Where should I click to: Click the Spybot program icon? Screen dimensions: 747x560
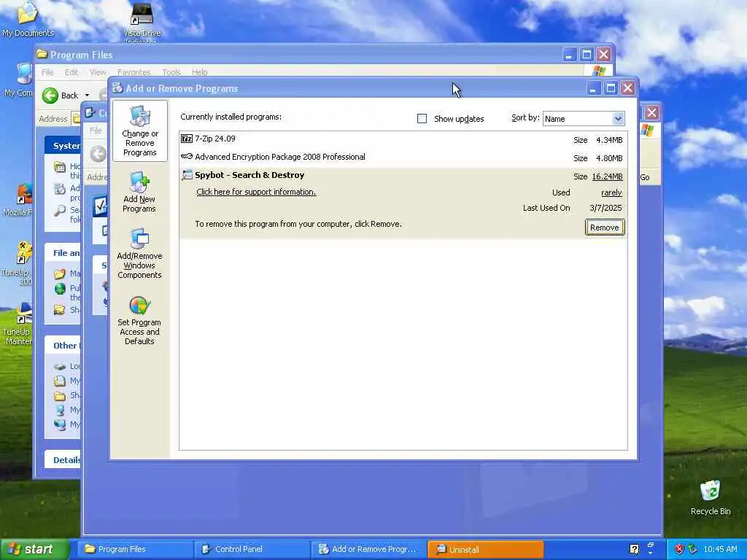tap(187, 175)
